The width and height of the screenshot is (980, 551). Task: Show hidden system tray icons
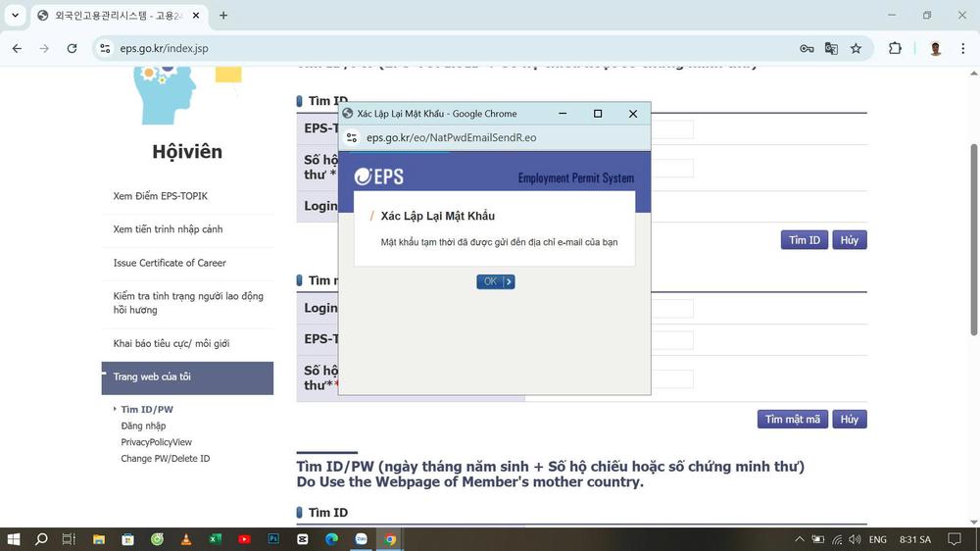pos(800,539)
